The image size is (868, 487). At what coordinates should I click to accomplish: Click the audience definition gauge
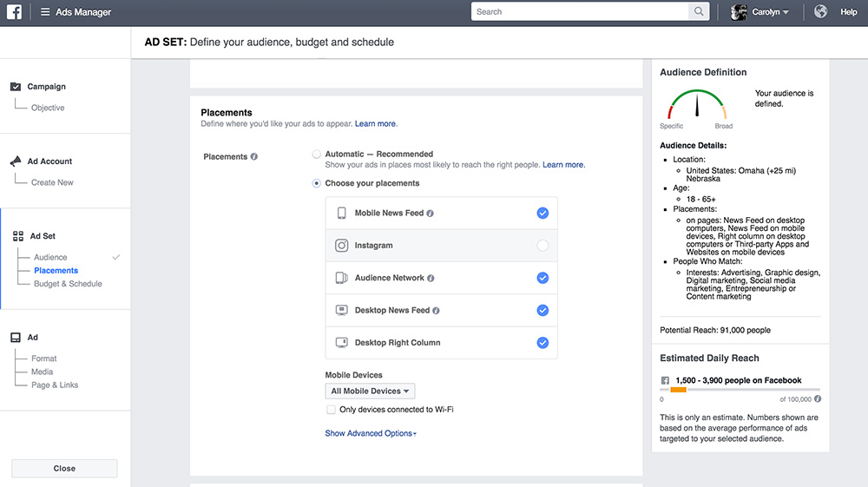point(696,104)
